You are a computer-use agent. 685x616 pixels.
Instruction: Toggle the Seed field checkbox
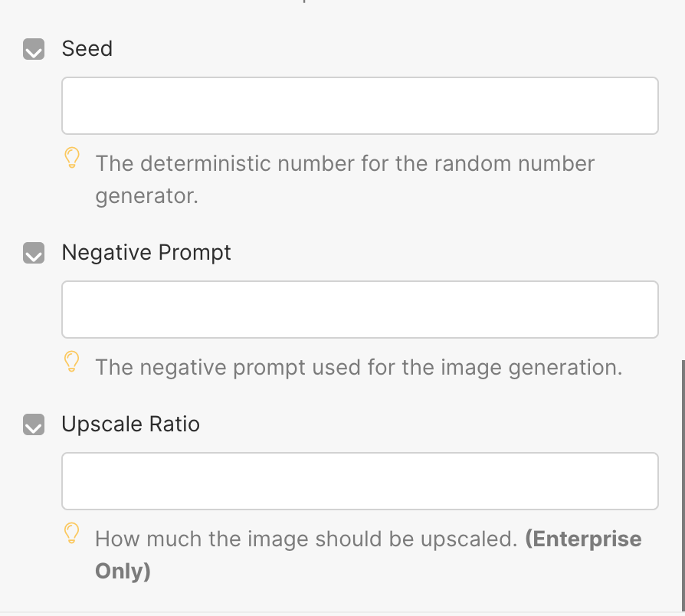(34, 50)
